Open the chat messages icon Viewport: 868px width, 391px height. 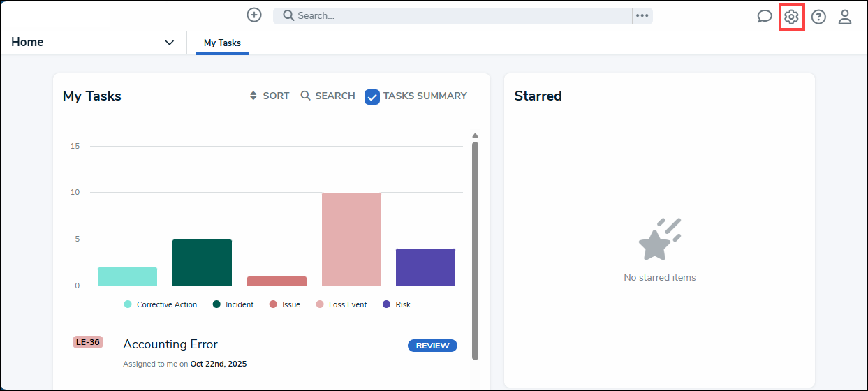pos(765,17)
